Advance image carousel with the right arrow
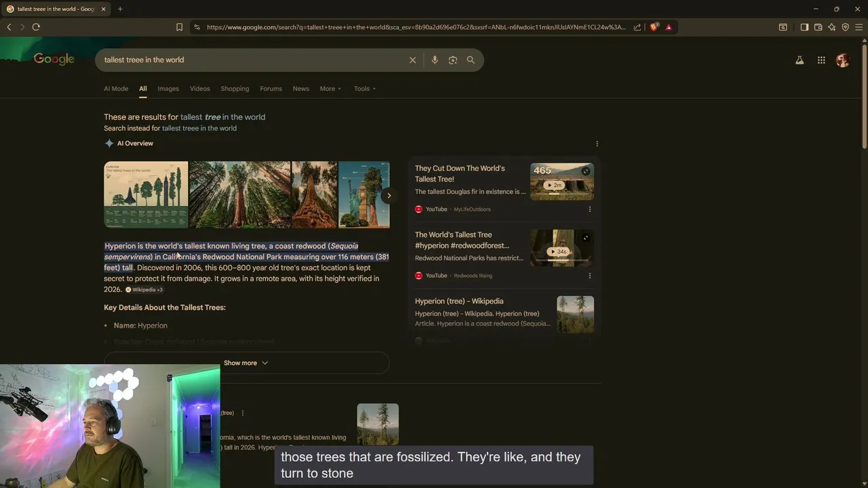 pyautogui.click(x=389, y=196)
